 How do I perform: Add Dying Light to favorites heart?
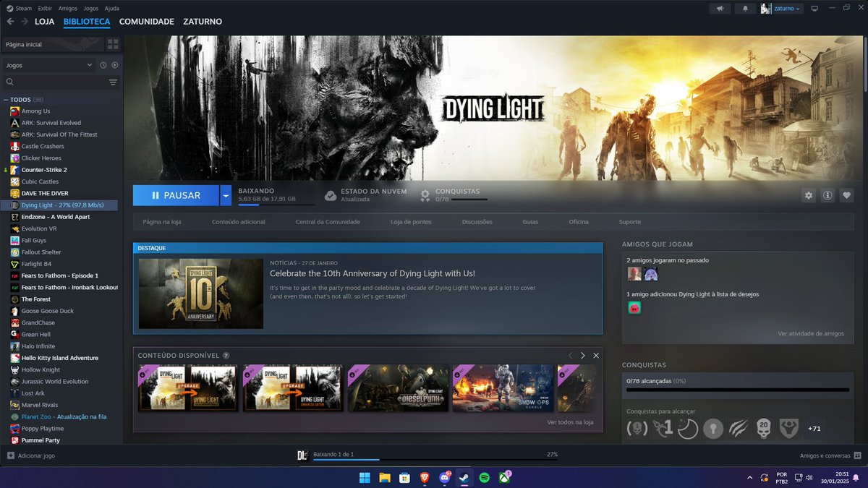(846, 195)
